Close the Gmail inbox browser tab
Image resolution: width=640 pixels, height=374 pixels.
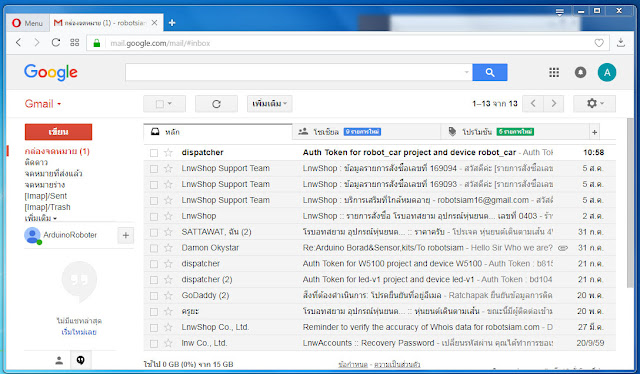tap(154, 23)
